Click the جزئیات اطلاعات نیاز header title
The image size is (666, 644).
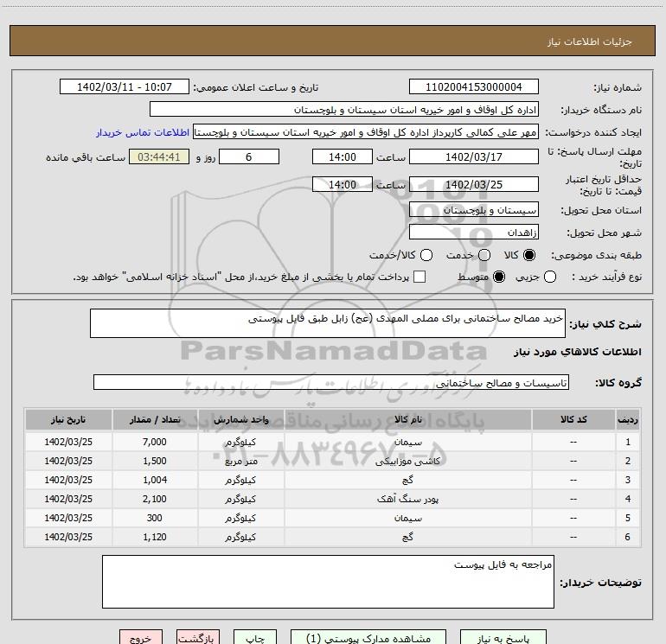[589, 41]
